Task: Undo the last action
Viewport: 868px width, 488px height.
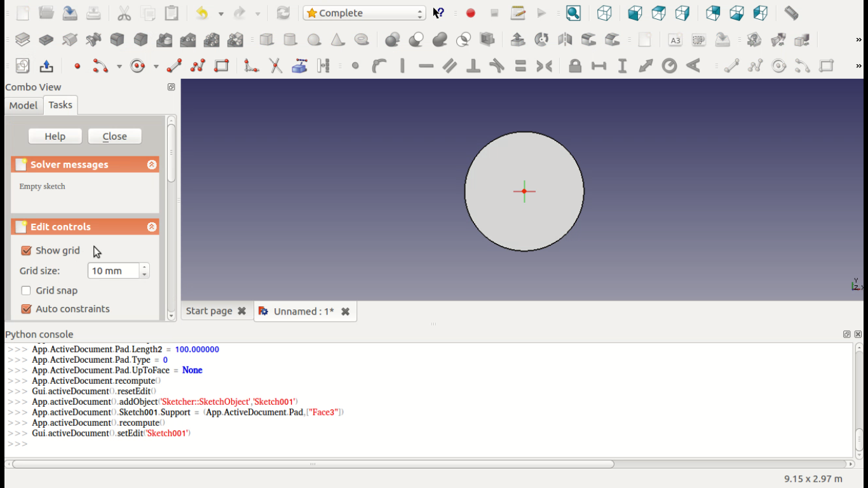Action: coord(202,13)
